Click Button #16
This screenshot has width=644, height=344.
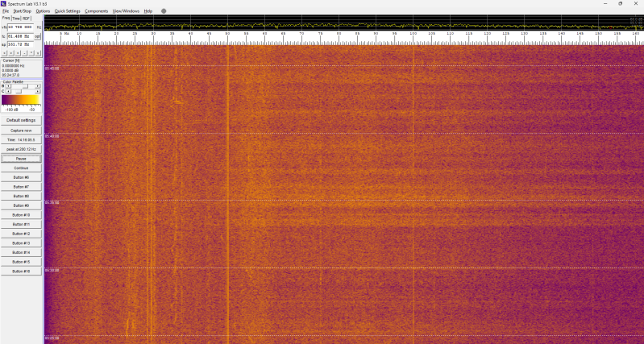click(x=21, y=271)
